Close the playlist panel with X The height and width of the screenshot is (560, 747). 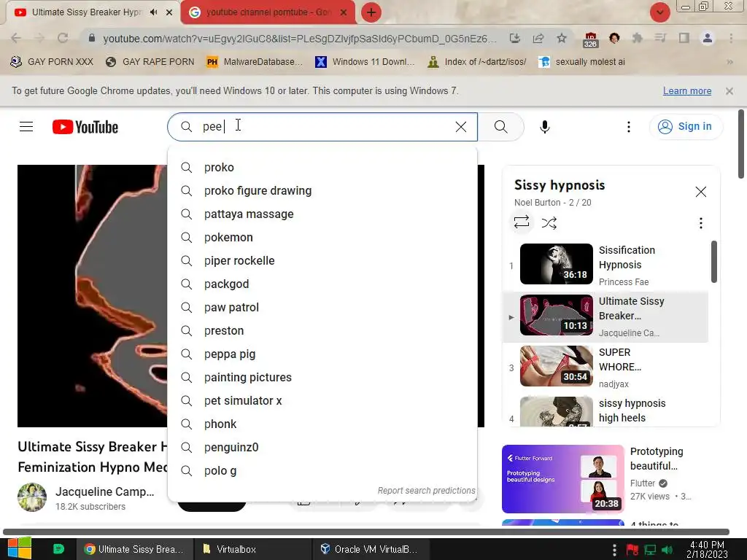click(701, 192)
